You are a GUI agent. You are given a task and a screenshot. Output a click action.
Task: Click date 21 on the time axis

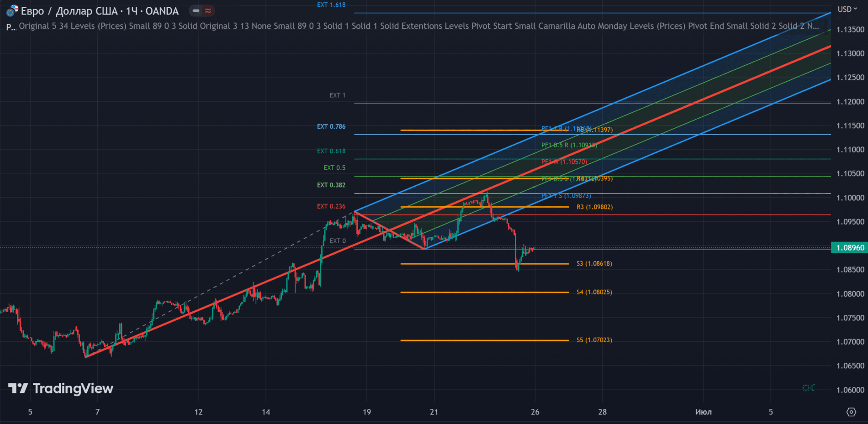click(434, 412)
